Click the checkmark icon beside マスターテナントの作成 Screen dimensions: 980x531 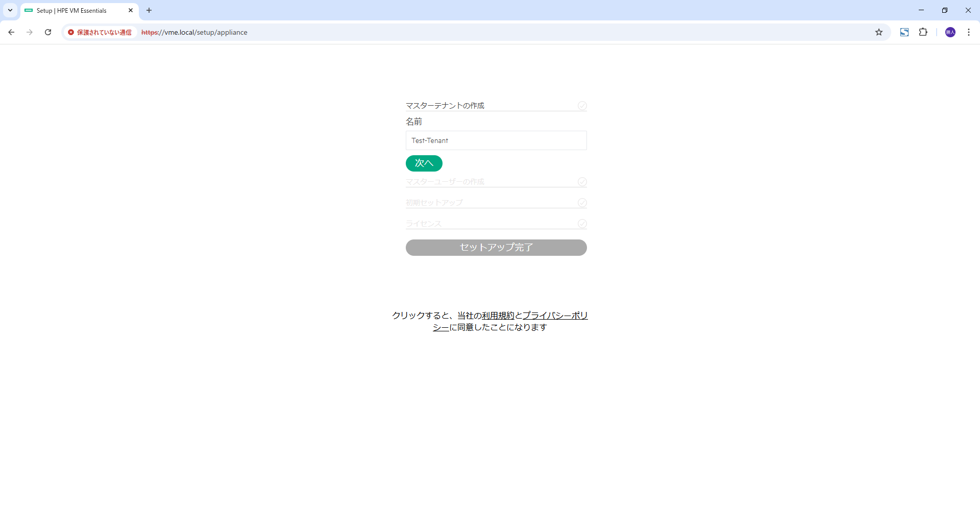tap(582, 106)
